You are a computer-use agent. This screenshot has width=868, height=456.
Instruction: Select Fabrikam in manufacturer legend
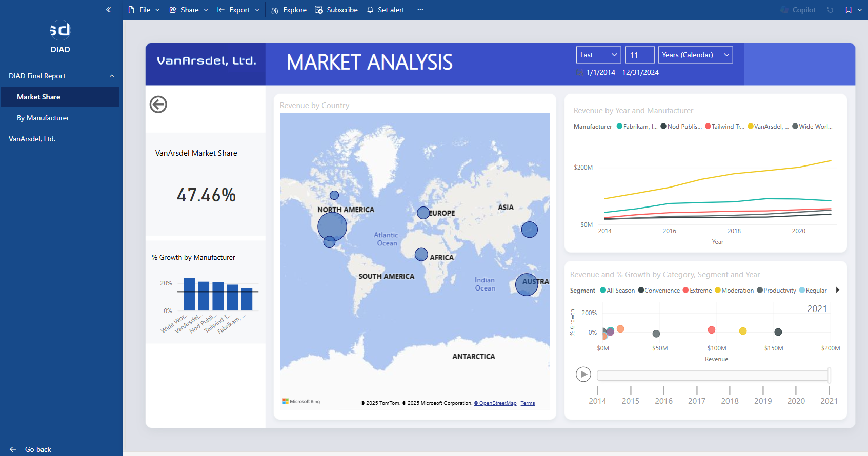click(x=637, y=127)
